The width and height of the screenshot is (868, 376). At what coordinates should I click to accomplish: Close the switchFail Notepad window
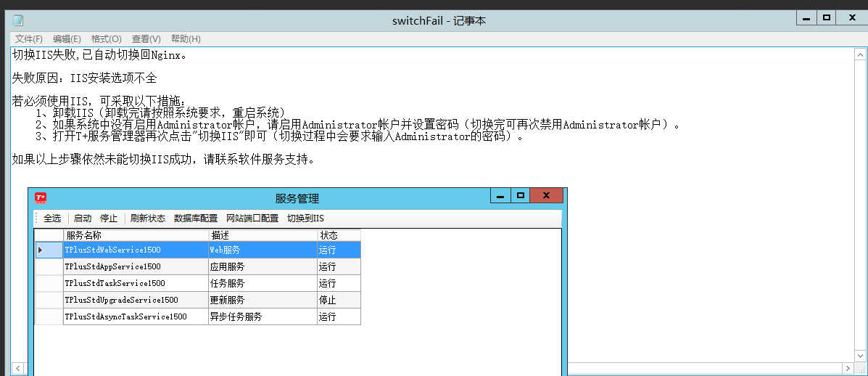tap(853, 18)
